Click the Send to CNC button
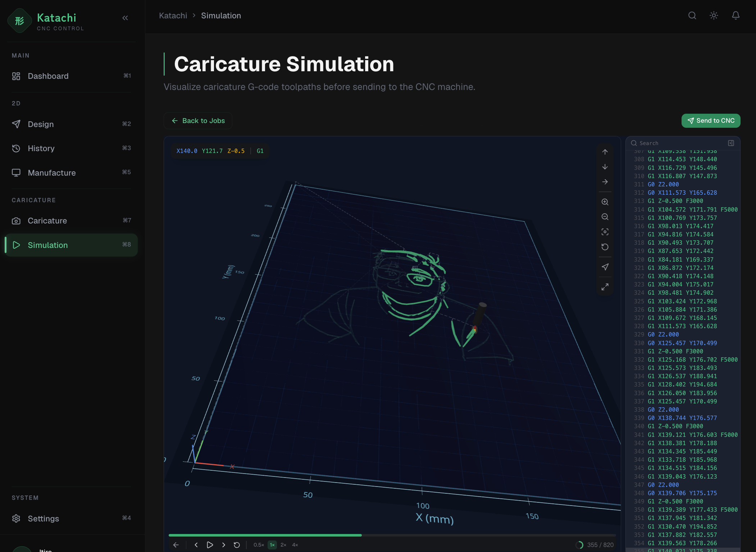This screenshot has width=756, height=552. pos(711,121)
